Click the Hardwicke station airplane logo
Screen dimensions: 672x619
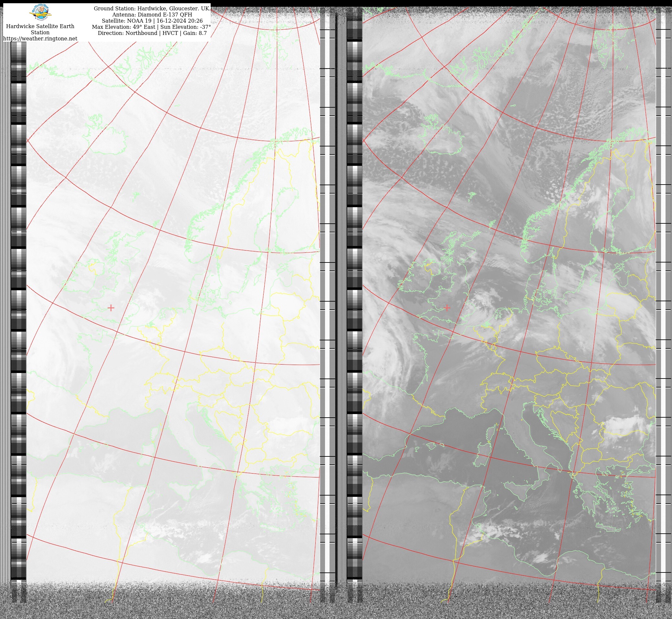point(40,13)
